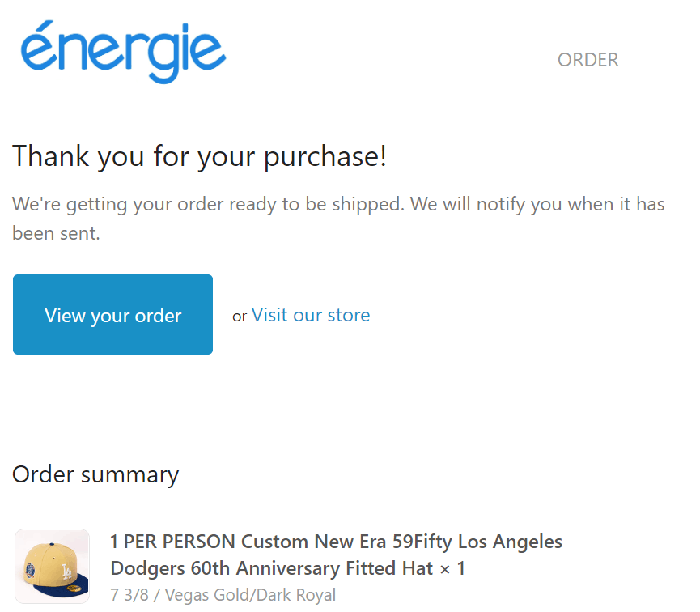Click the 'or' text beside the button
The height and width of the screenshot is (612, 700).
coord(240,317)
